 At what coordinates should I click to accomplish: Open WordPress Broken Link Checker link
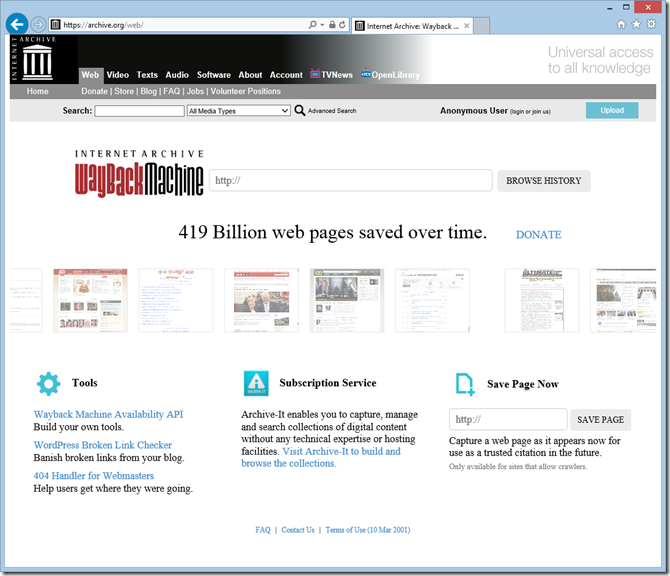(x=103, y=445)
